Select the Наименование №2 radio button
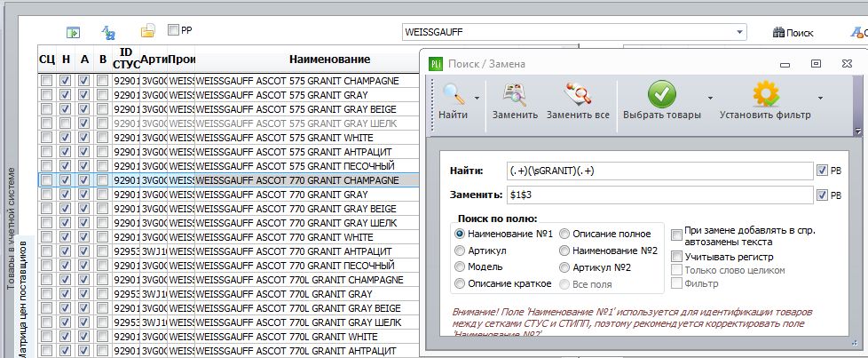This screenshot has width=868, height=358. click(564, 251)
